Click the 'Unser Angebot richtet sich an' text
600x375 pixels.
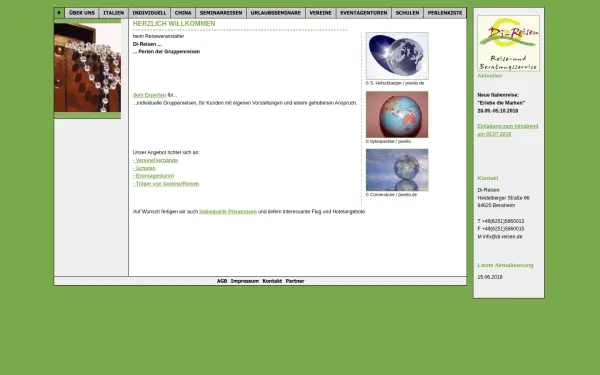click(166, 152)
